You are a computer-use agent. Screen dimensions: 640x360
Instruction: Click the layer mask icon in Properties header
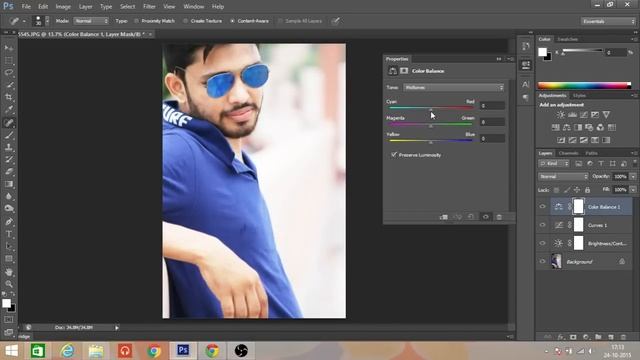404,71
